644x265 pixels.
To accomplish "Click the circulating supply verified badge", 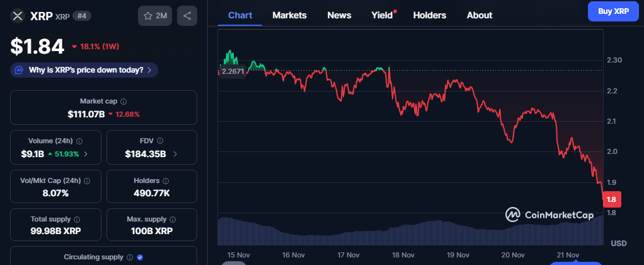I will [x=140, y=257].
